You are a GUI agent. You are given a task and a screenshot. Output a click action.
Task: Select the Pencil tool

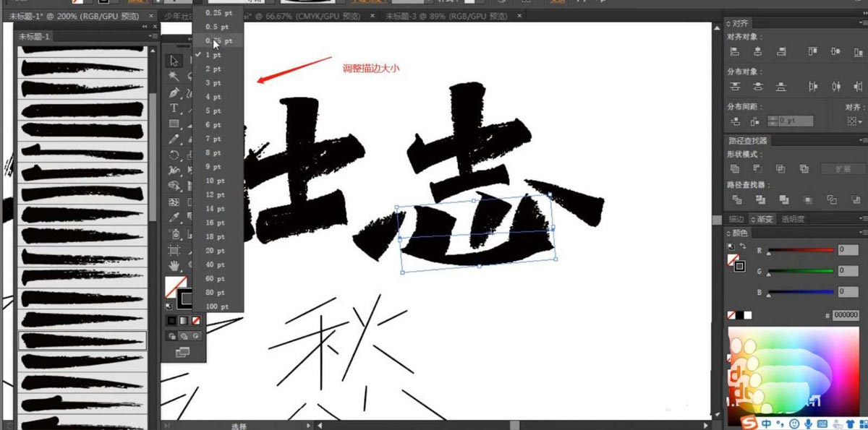pos(174,139)
